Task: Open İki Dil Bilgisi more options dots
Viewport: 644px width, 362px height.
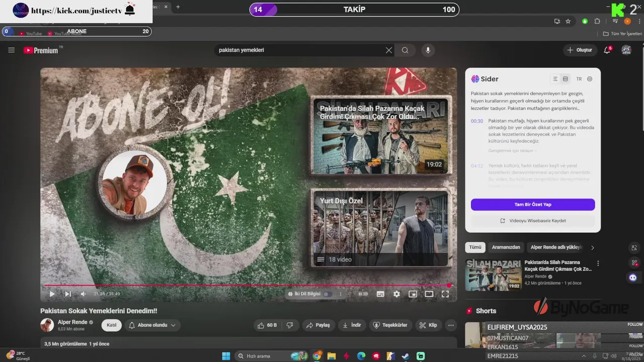Action: tap(341, 294)
